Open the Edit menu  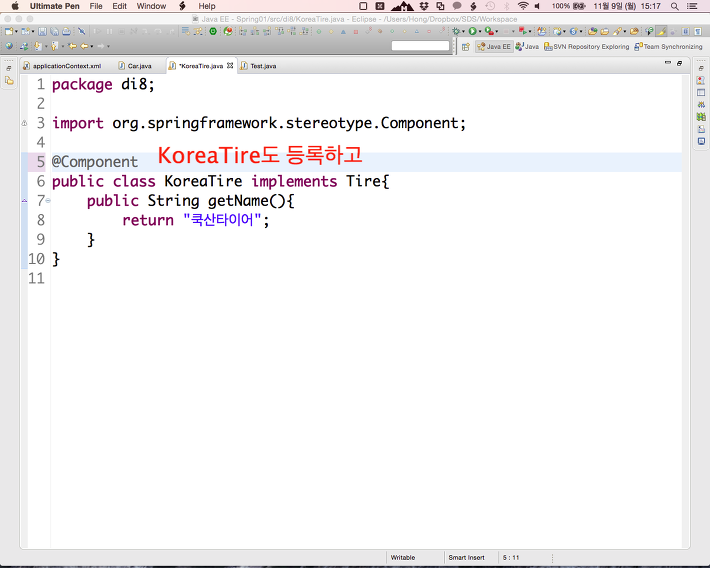[x=120, y=6]
